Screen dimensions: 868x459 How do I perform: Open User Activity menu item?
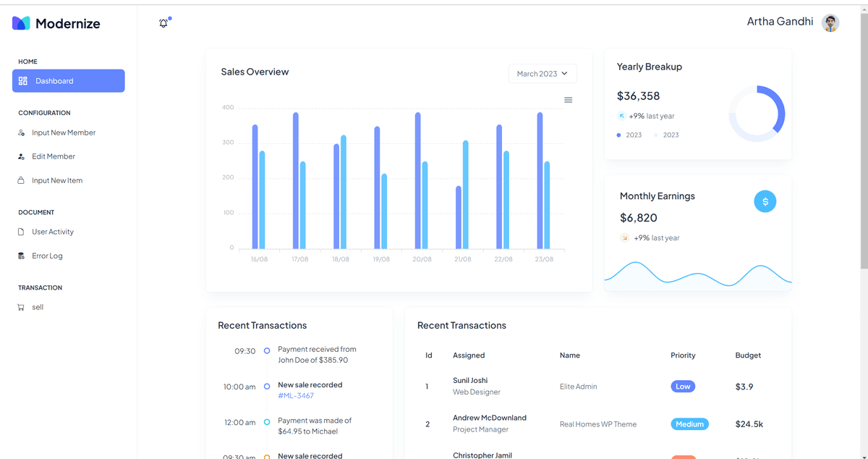pyautogui.click(x=53, y=232)
